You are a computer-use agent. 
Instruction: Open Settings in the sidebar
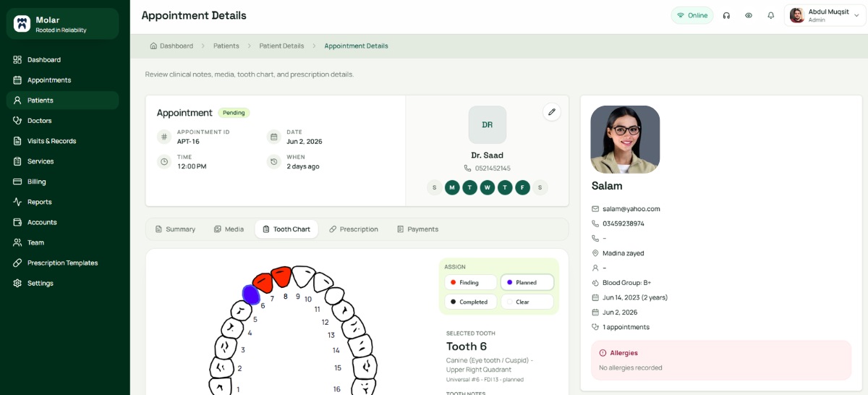pos(62,282)
